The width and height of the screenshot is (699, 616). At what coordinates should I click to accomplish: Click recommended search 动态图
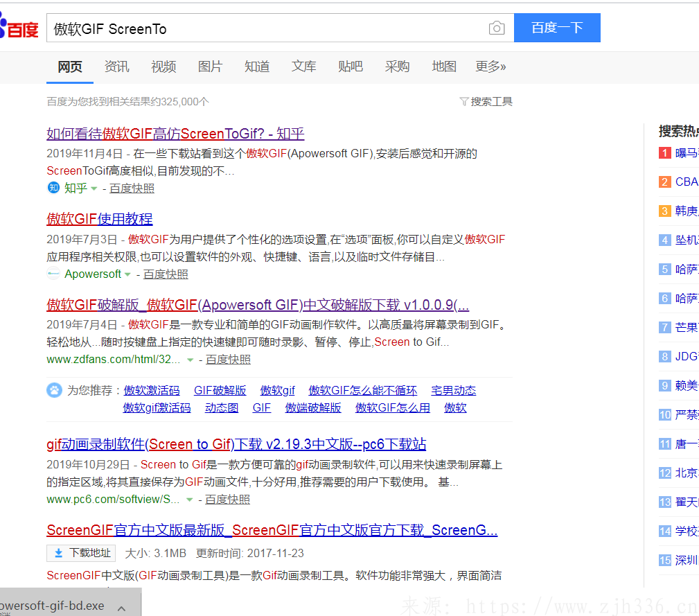click(222, 408)
